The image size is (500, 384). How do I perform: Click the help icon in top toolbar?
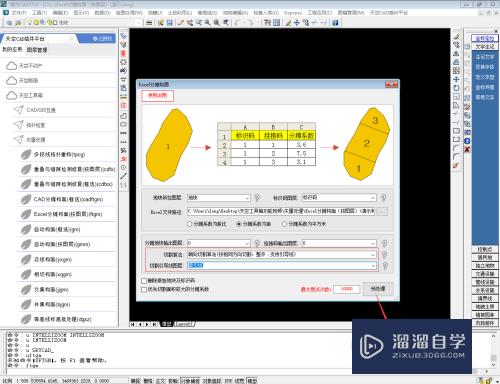pos(335,23)
